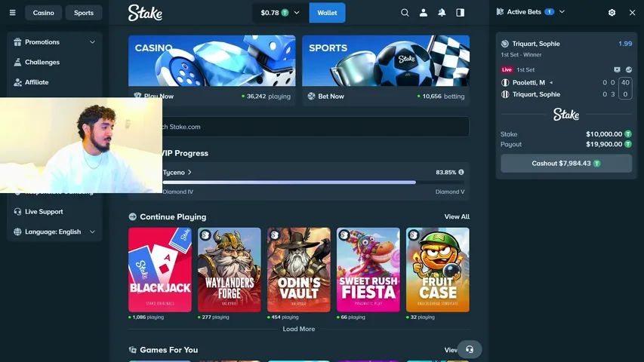The image size is (644, 362).
Task: Click the Live Support headset icon in sidebar
Action: click(x=17, y=211)
